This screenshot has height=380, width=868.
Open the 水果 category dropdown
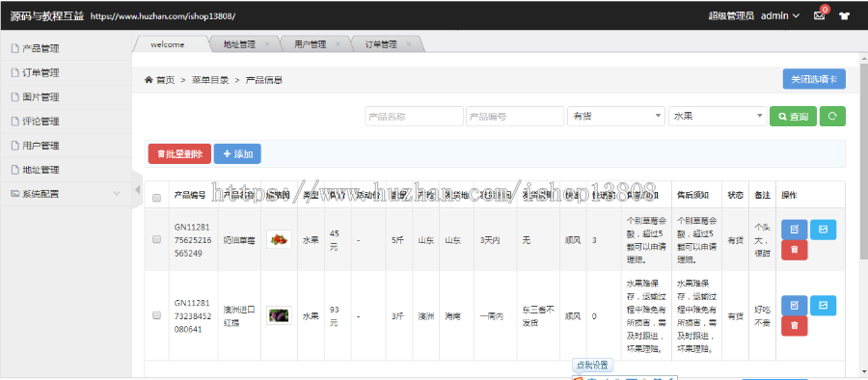(x=718, y=117)
